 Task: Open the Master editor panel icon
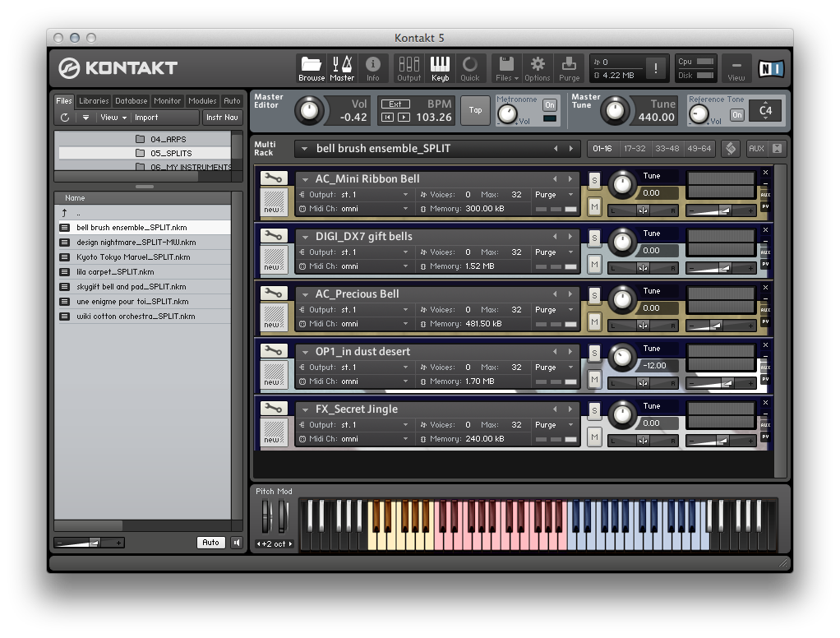(342, 68)
